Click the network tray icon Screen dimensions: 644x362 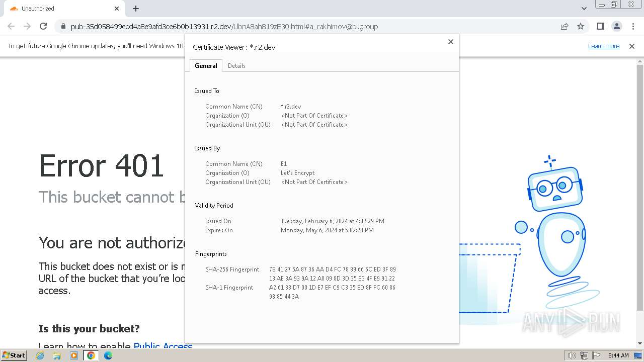click(x=584, y=355)
